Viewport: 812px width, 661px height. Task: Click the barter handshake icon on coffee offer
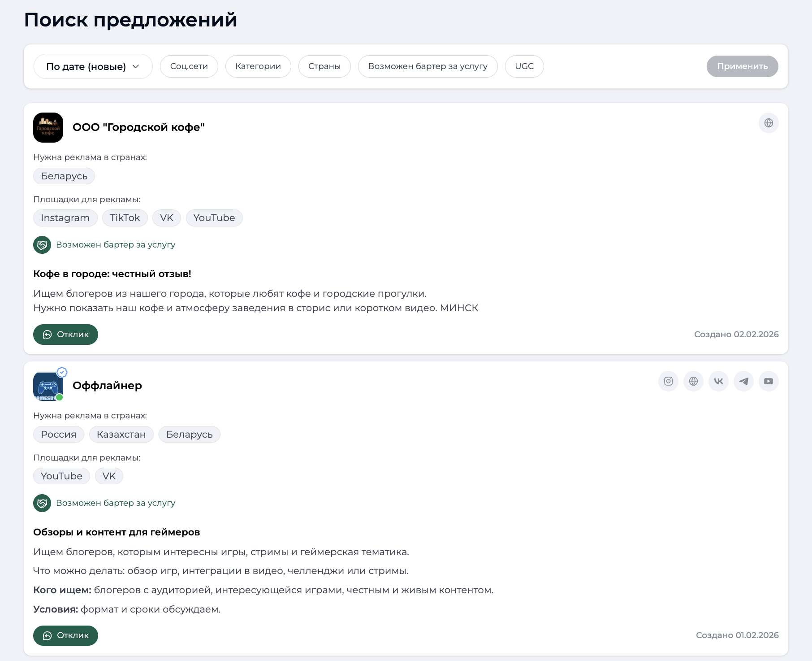(x=42, y=245)
